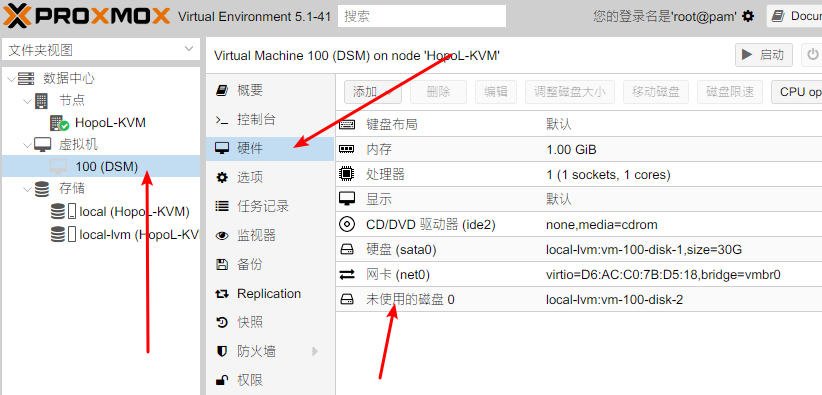Click the nodes building icon
The image size is (822, 395).
[x=41, y=101]
